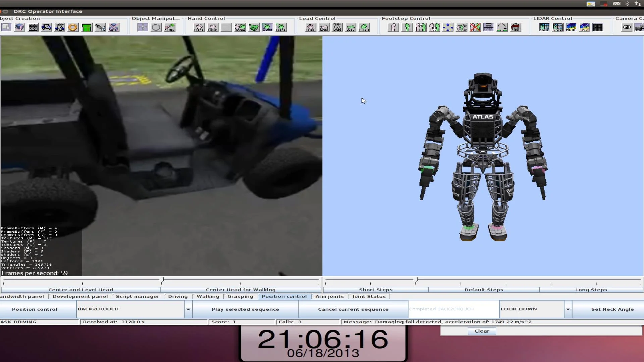This screenshot has width=644, height=362.
Task: Delete footsteps with the red X icon
Action: 475,27
